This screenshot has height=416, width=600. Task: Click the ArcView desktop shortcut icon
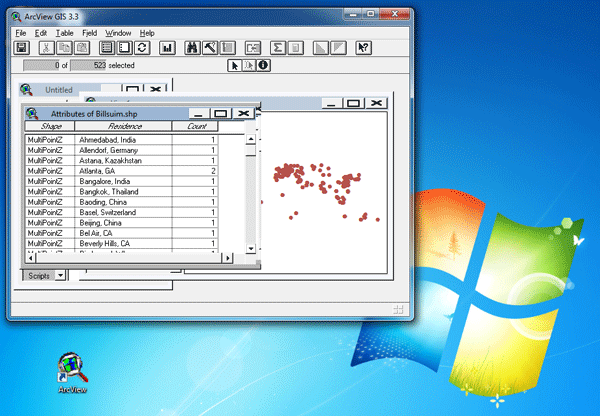tap(72, 373)
